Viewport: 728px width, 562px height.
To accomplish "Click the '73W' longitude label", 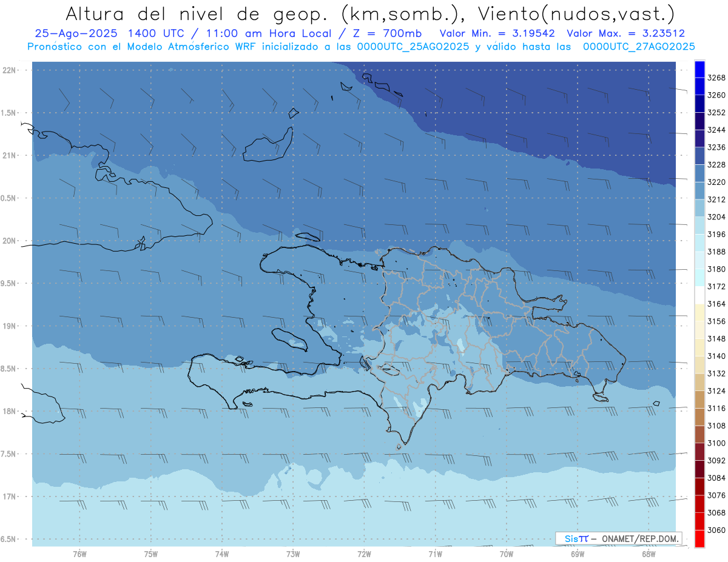I will click(x=293, y=554).
